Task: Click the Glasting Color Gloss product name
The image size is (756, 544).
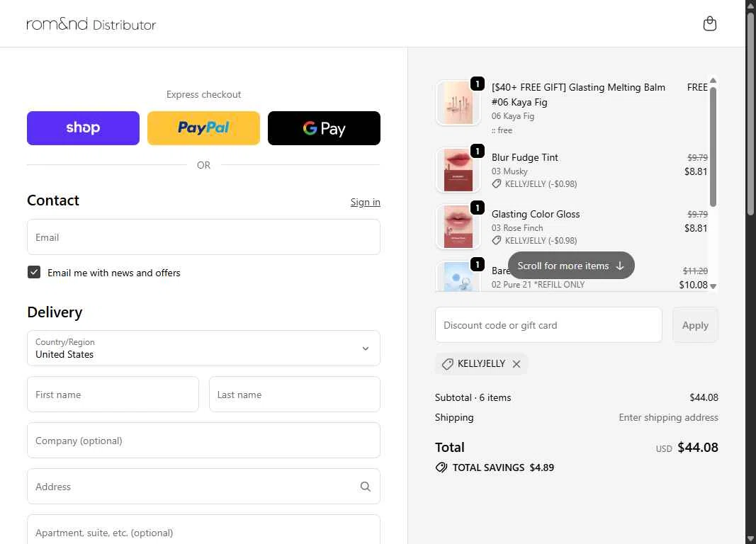Action: [536, 214]
